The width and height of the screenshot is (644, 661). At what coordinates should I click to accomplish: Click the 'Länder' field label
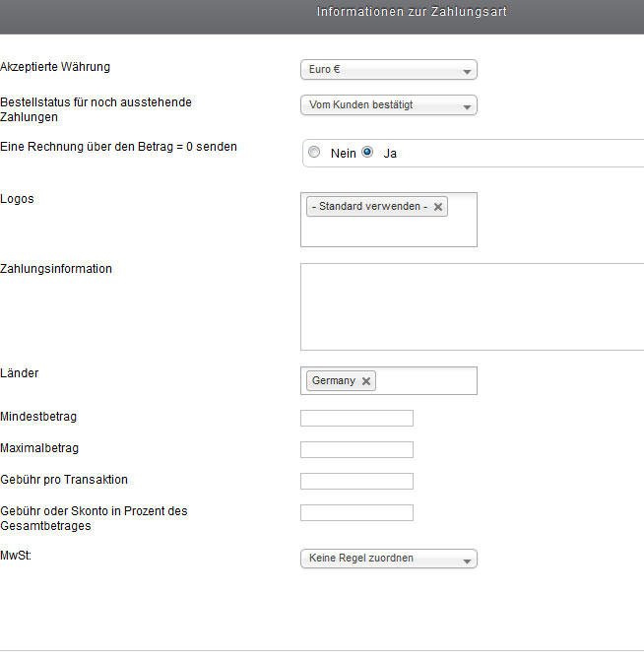pos(20,373)
